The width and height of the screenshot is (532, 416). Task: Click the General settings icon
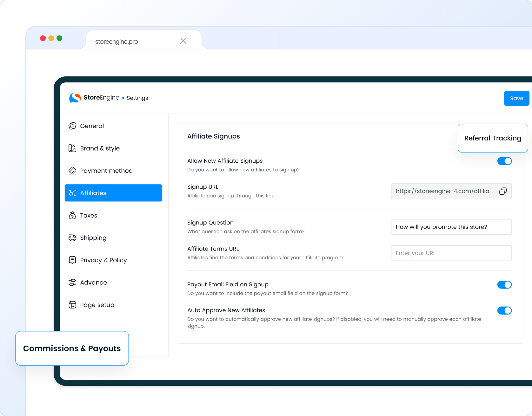72,126
